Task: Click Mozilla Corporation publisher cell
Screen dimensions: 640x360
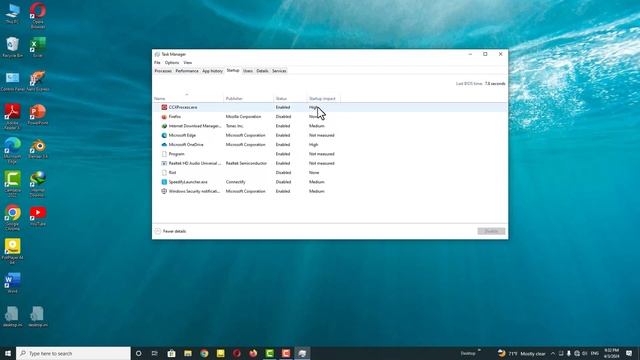Action: click(243, 116)
